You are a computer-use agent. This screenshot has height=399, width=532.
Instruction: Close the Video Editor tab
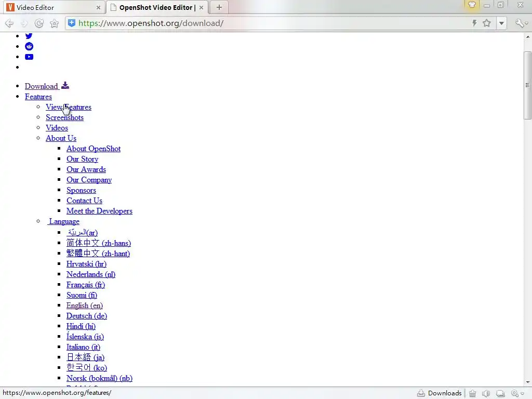tap(98, 7)
